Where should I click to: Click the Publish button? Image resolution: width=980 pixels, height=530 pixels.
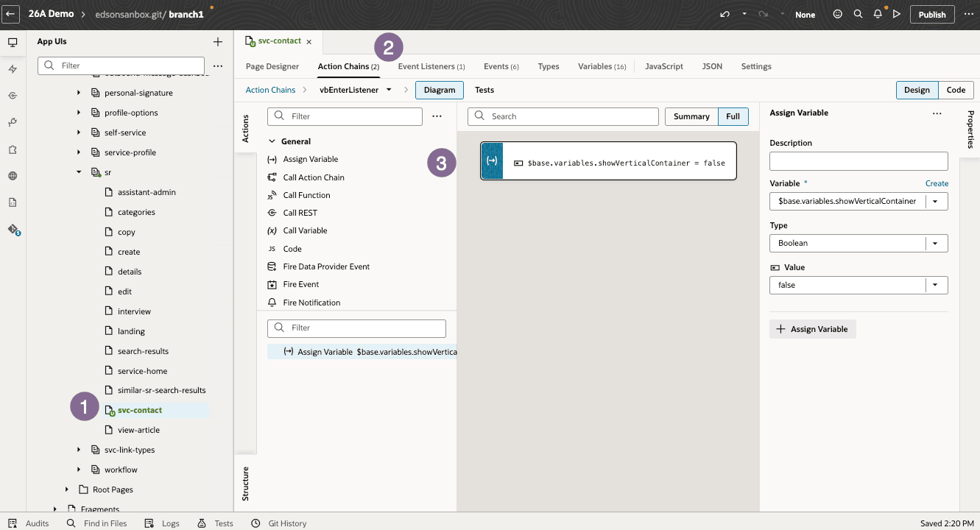pos(931,13)
